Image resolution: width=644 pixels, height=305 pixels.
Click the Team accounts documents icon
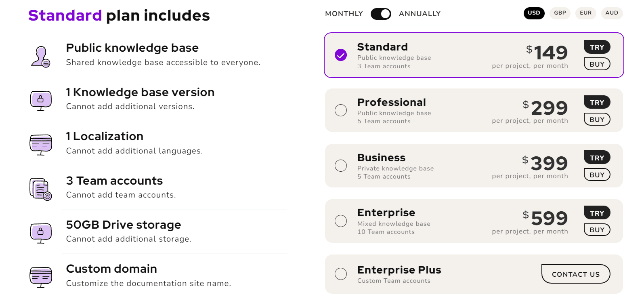click(x=41, y=189)
